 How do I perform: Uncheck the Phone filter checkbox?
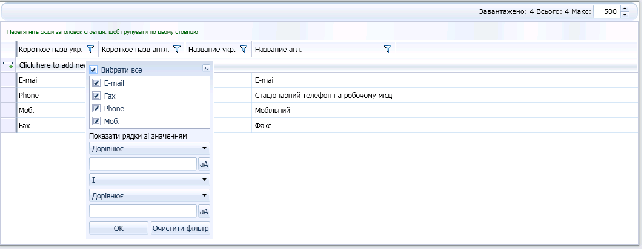[x=96, y=109]
